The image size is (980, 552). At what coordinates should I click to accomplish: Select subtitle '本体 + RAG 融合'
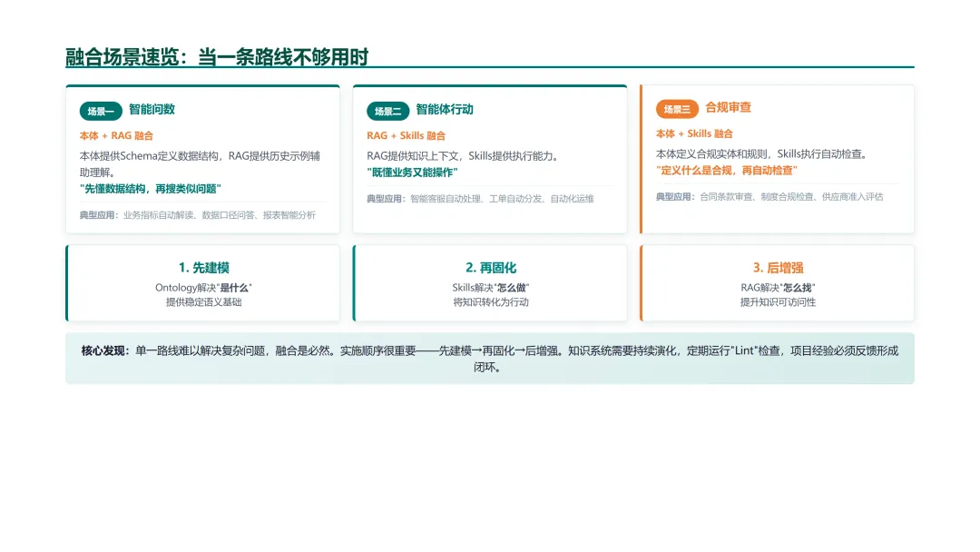click(116, 135)
